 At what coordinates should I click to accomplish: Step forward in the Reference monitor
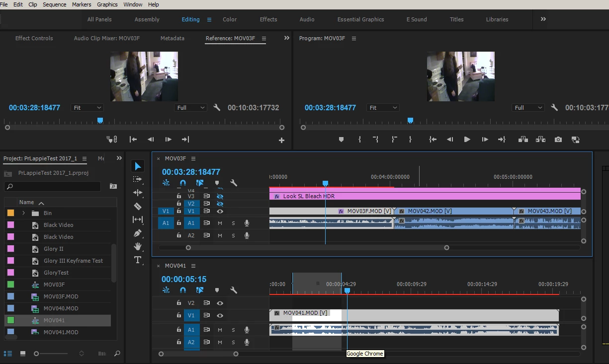(x=168, y=140)
